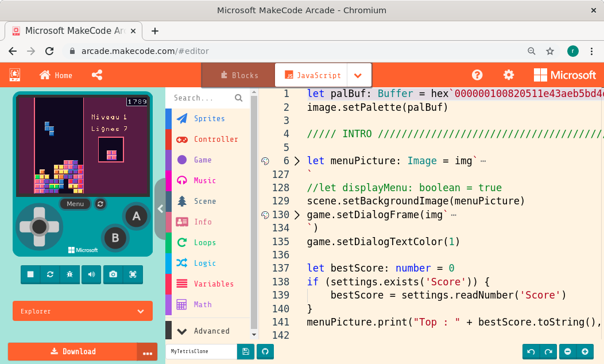The image size is (604, 364).
Task: Tap the B button on the simulator
Action: coord(115,238)
